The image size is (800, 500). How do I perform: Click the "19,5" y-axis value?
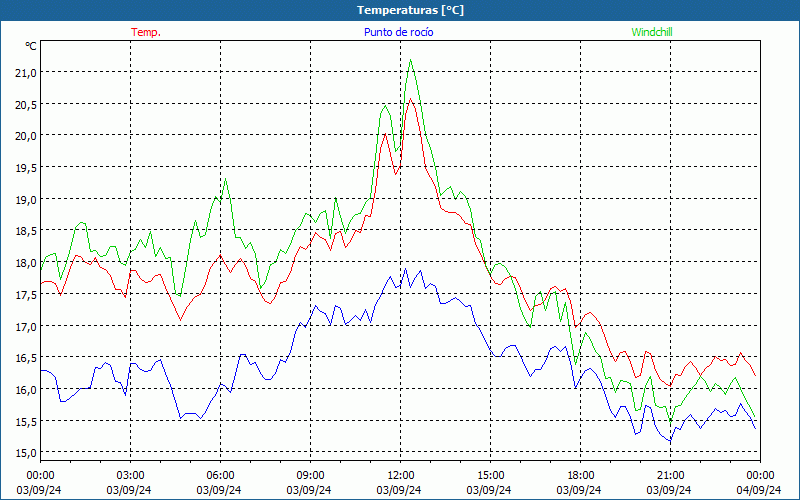(x=26, y=168)
